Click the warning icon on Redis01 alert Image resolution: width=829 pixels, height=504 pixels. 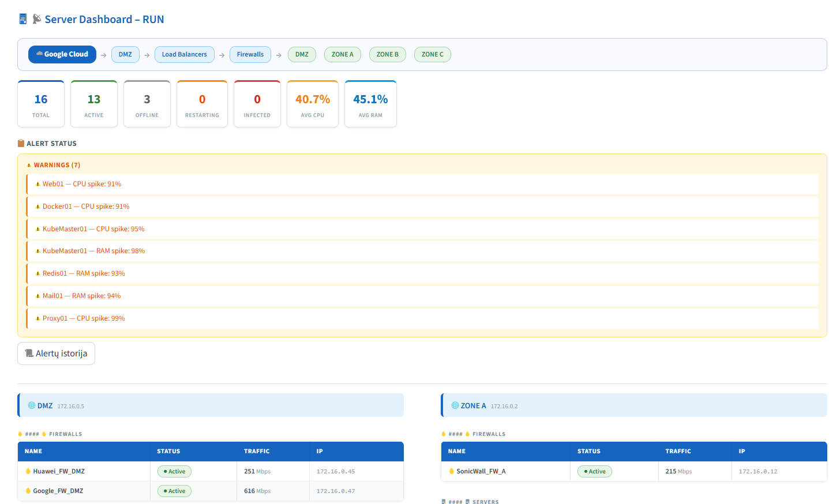tap(38, 273)
